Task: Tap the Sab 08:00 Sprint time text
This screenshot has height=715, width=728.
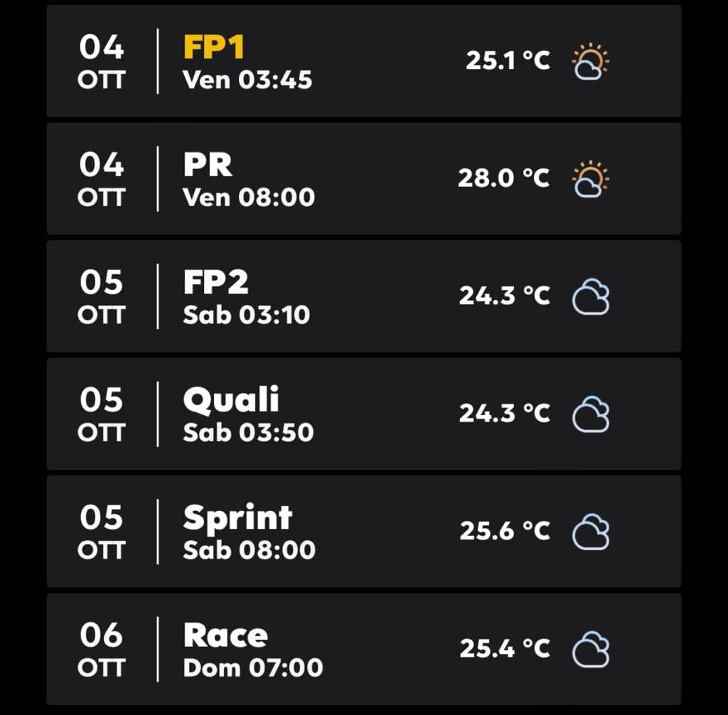Action: point(246,551)
